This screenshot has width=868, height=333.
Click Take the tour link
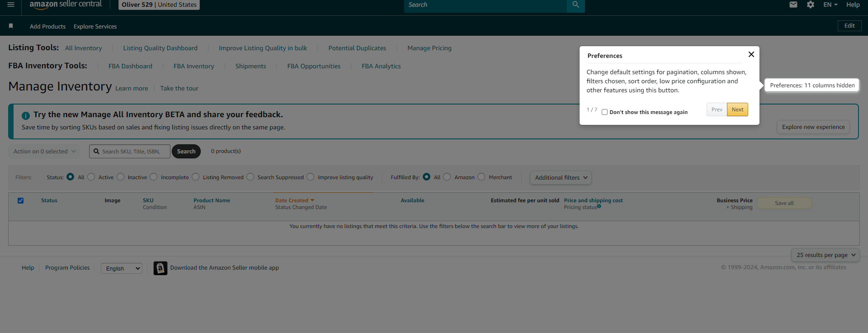[x=179, y=89]
